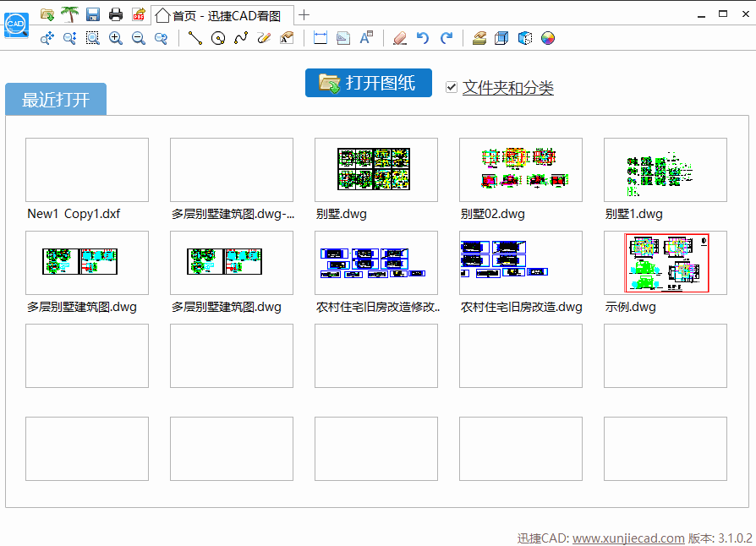The height and width of the screenshot is (546, 756).
Task: Select the zoom window tool
Action: point(92,38)
